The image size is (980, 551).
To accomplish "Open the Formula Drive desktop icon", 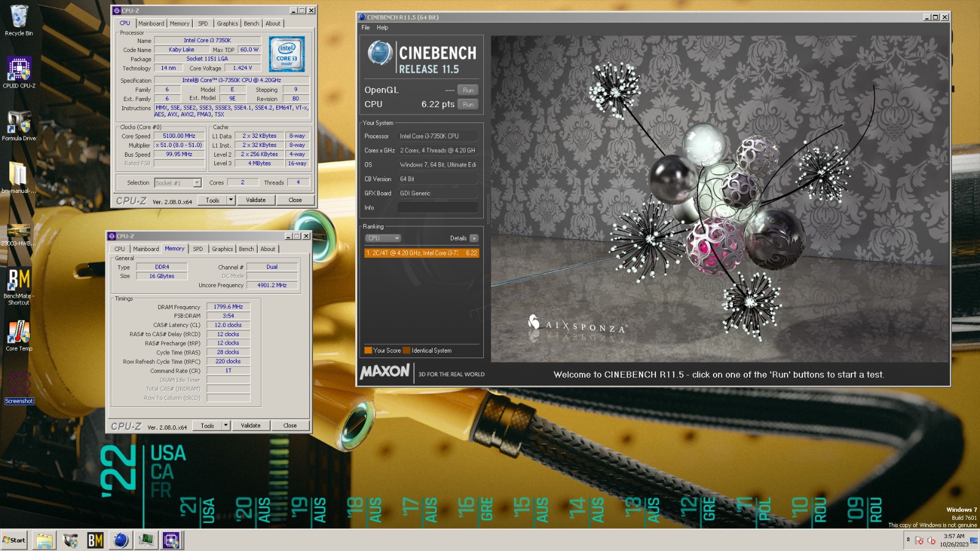I will (19, 126).
